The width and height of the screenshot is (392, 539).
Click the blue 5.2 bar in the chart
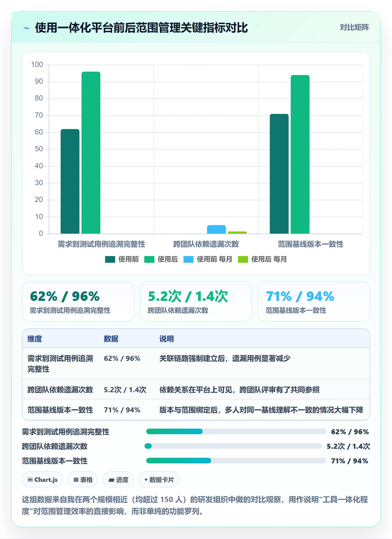[216, 229]
